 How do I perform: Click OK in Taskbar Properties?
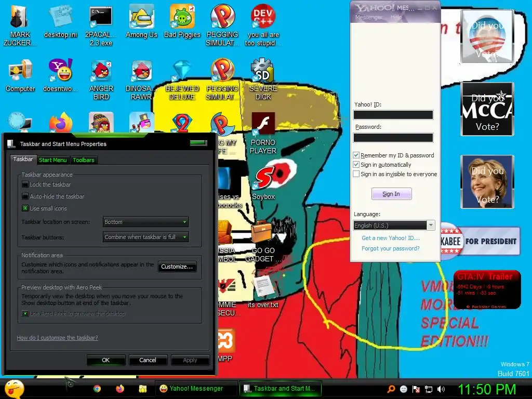coord(106,360)
